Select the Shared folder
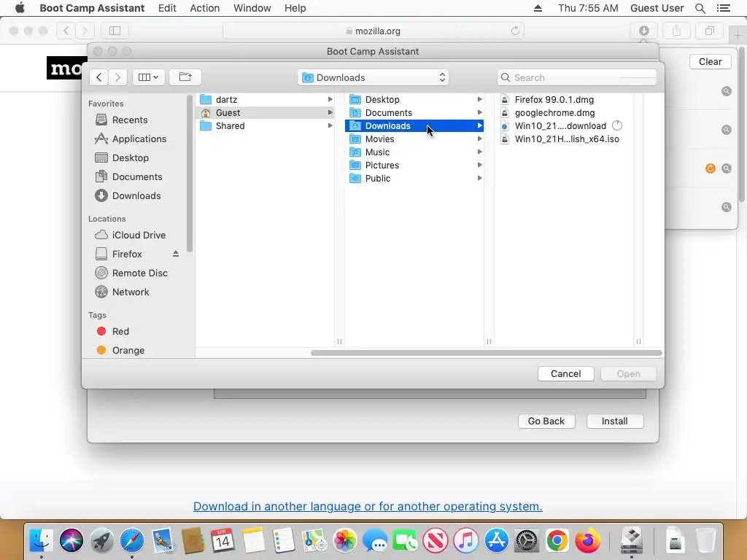 (266, 125)
